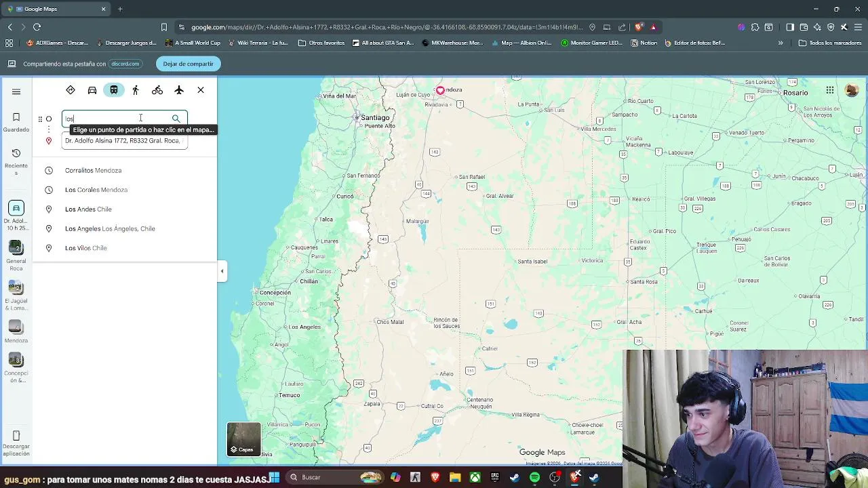Select suggestion Los Corales Mendoza
The image size is (868, 488).
point(125,190)
